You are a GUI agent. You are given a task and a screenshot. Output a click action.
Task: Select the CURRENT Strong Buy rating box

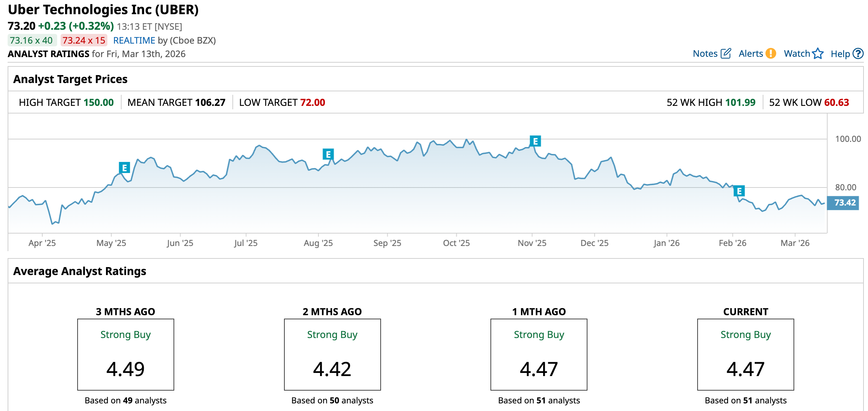click(745, 354)
